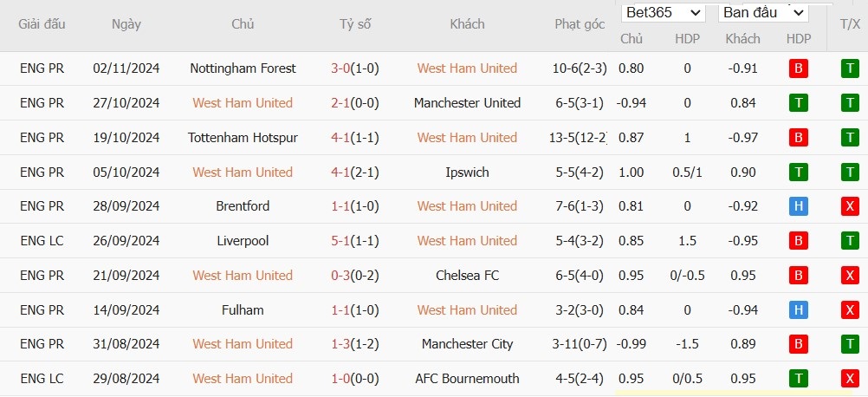The image size is (868, 397).
Task: Open the 3-0 score for Nottingham Forest match
Action: point(340,68)
